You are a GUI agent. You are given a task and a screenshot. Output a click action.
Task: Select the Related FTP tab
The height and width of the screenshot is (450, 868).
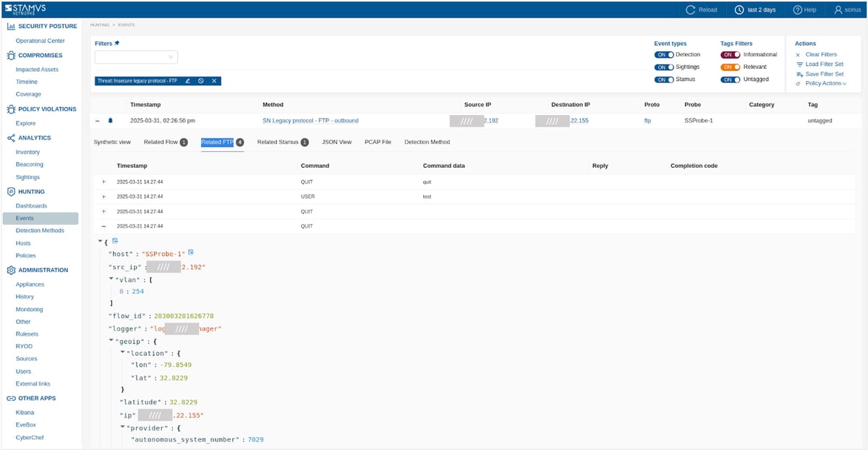[x=222, y=143]
